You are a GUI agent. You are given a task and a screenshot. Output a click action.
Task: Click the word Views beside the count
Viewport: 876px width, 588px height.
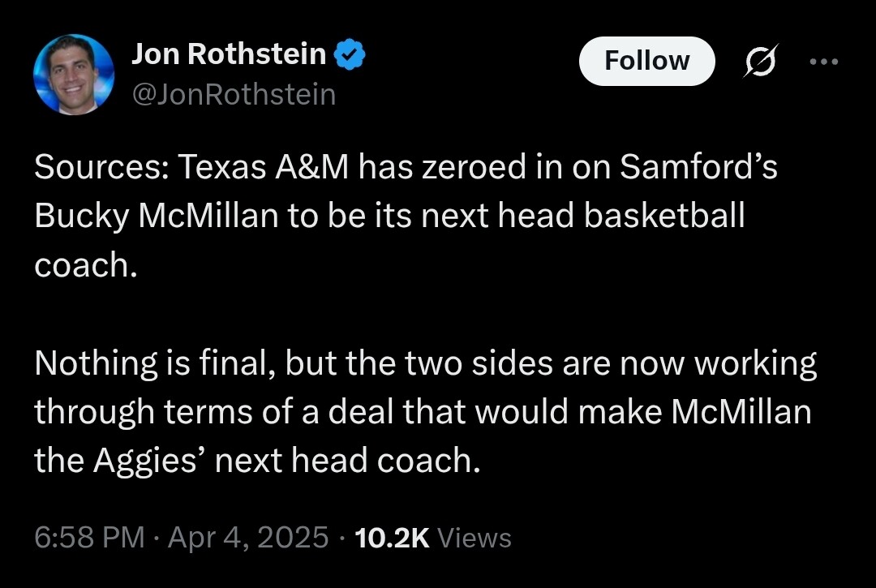click(x=474, y=538)
